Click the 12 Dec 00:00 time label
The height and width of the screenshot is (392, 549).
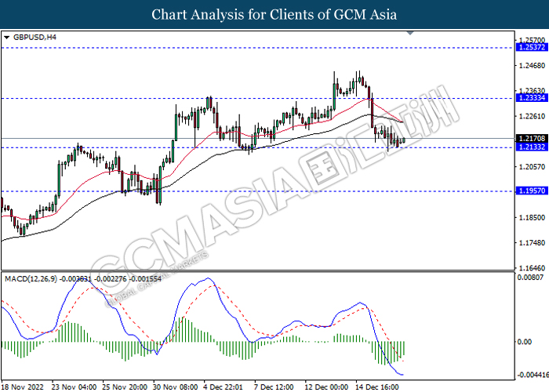point(326,387)
